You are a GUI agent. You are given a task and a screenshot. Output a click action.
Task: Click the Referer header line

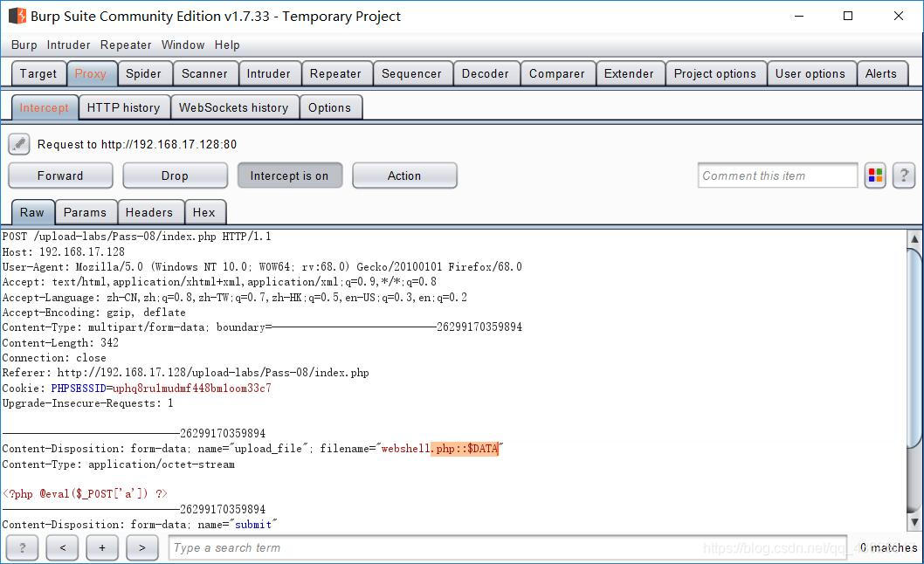tap(186, 373)
